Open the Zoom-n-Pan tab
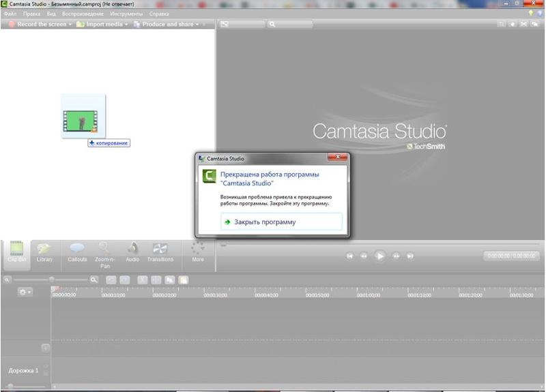 pyautogui.click(x=104, y=255)
